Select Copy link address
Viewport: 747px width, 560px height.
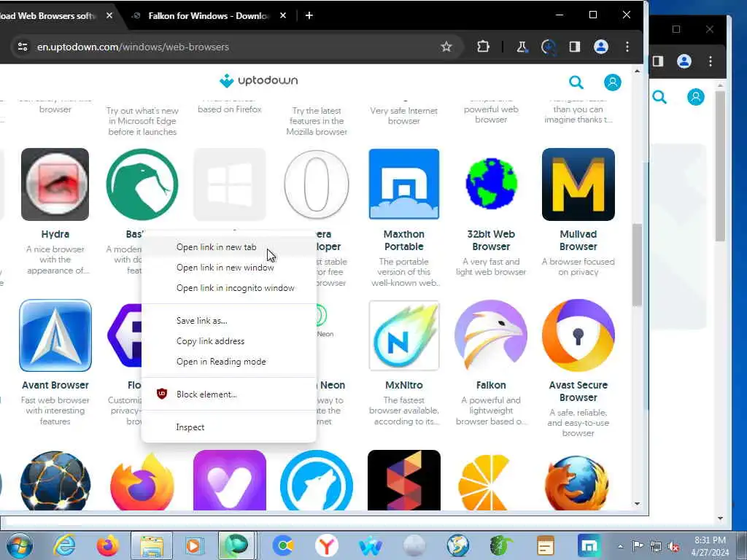click(x=229, y=341)
